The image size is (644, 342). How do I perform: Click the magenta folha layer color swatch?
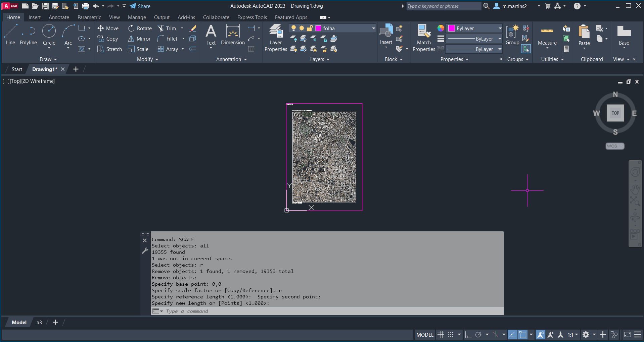click(x=318, y=28)
